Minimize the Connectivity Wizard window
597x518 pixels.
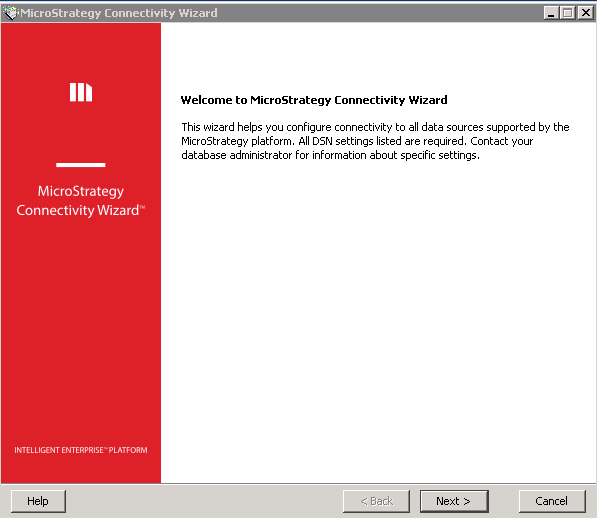[x=551, y=13]
